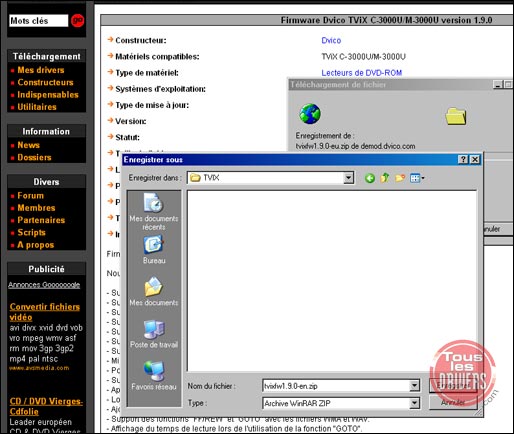
Task: Click the TVIX folder icon in location box
Action: tap(195, 178)
